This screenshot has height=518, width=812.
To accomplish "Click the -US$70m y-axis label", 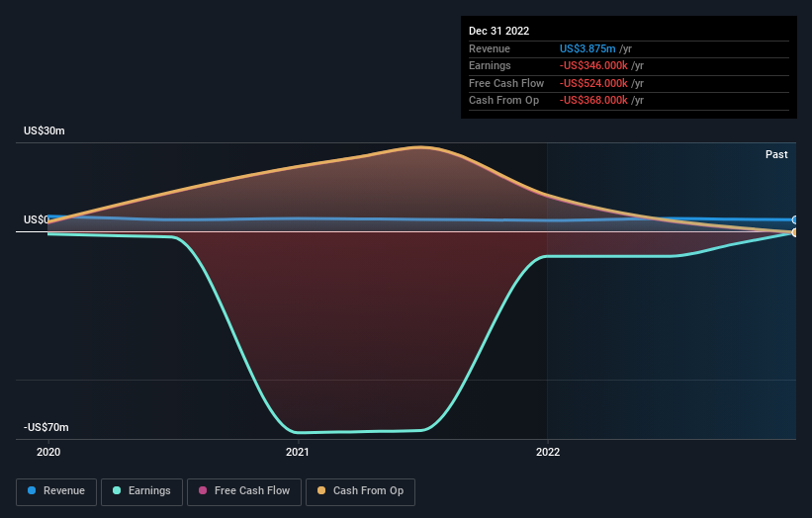I will click(46, 427).
